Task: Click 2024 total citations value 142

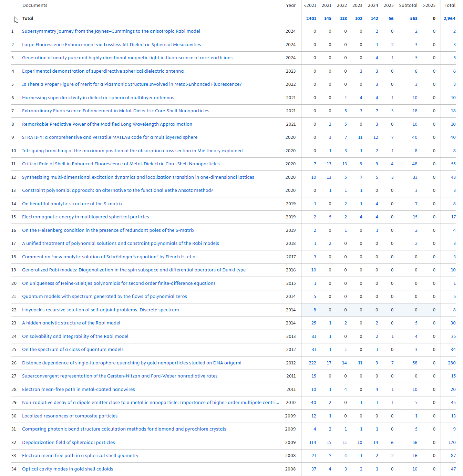Action: tap(374, 19)
